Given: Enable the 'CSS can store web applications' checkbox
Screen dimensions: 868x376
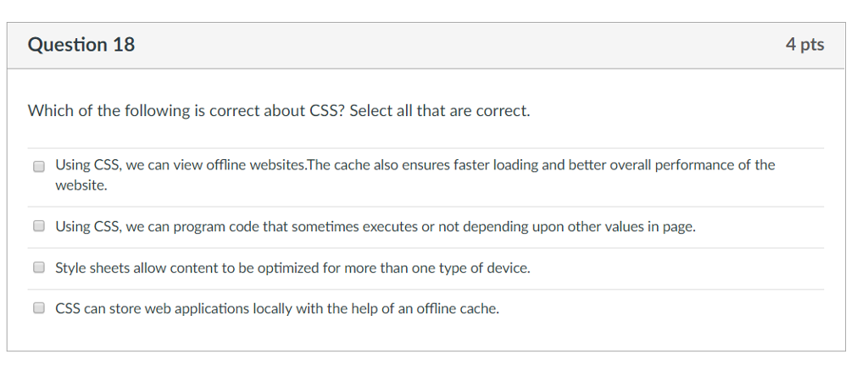Looking at the screenshot, I should pos(39,308).
